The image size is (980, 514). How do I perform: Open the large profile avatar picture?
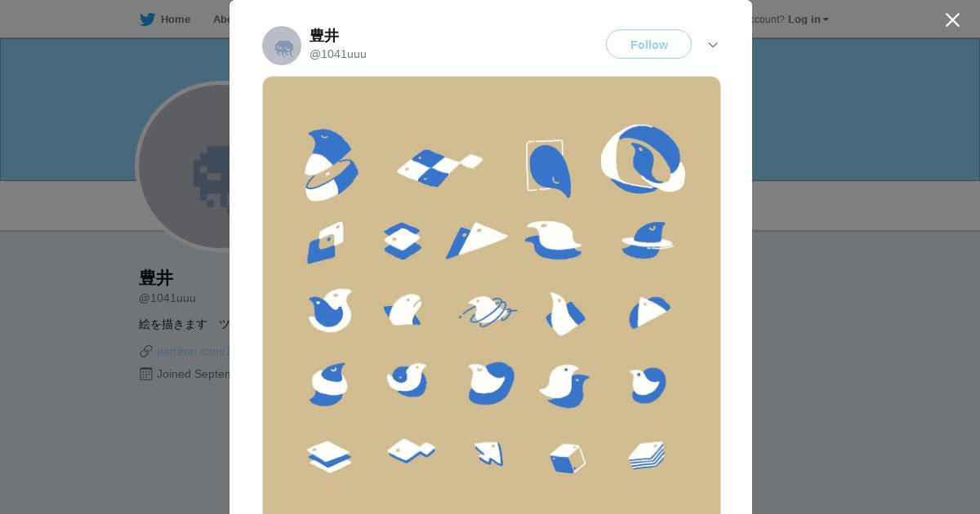184,166
